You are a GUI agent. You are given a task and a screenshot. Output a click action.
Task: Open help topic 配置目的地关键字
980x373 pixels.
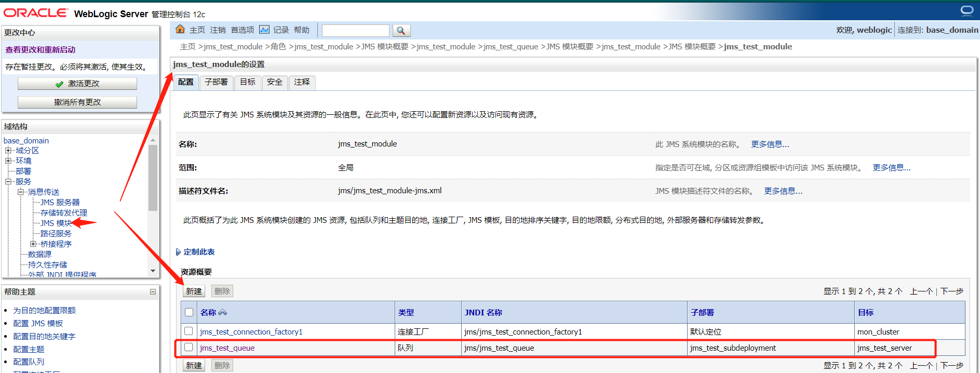tap(44, 337)
